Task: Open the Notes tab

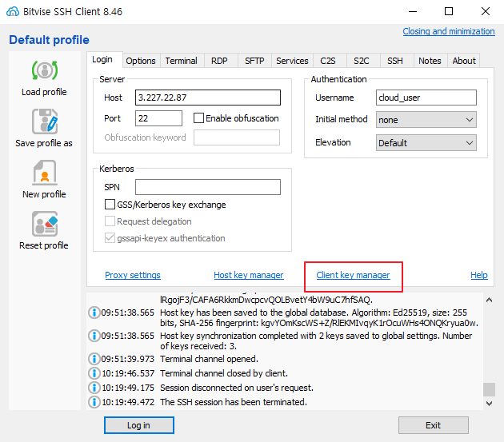Action: 430,61
